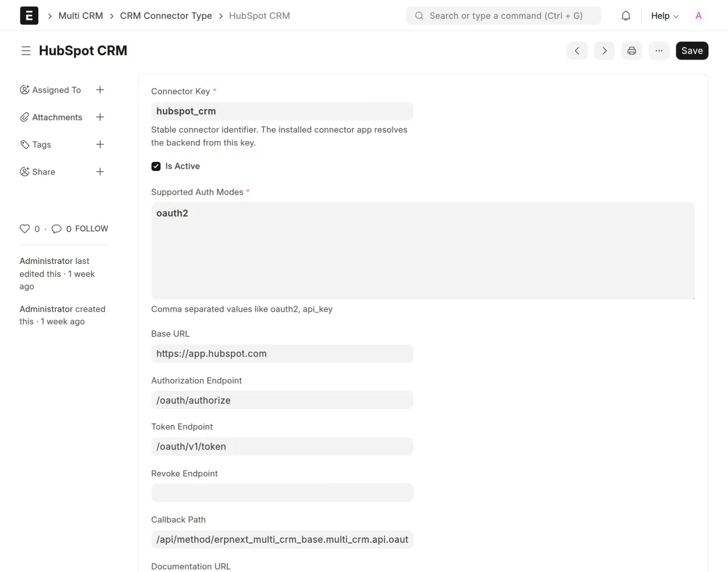Add a tag with plus icon
This screenshot has height=572, width=728.
pyautogui.click(x=100, y=144)
